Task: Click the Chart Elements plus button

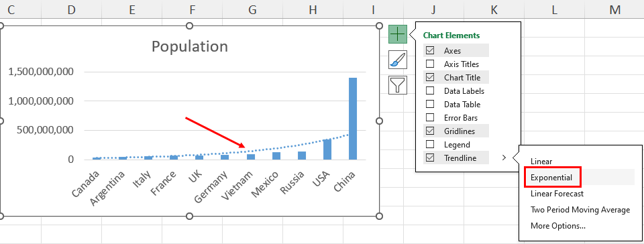Action: click(398, 34)
